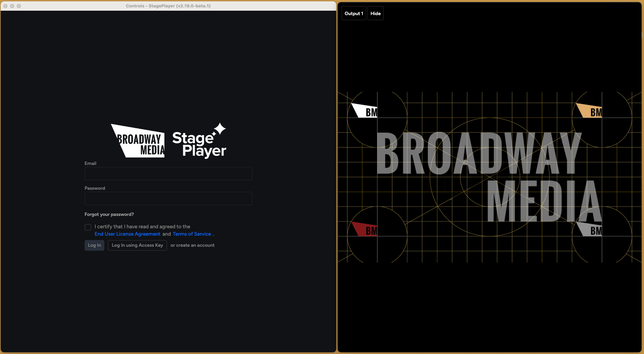
Task: Click the StagePlayer logo
Action: click(x=199, y=141)
